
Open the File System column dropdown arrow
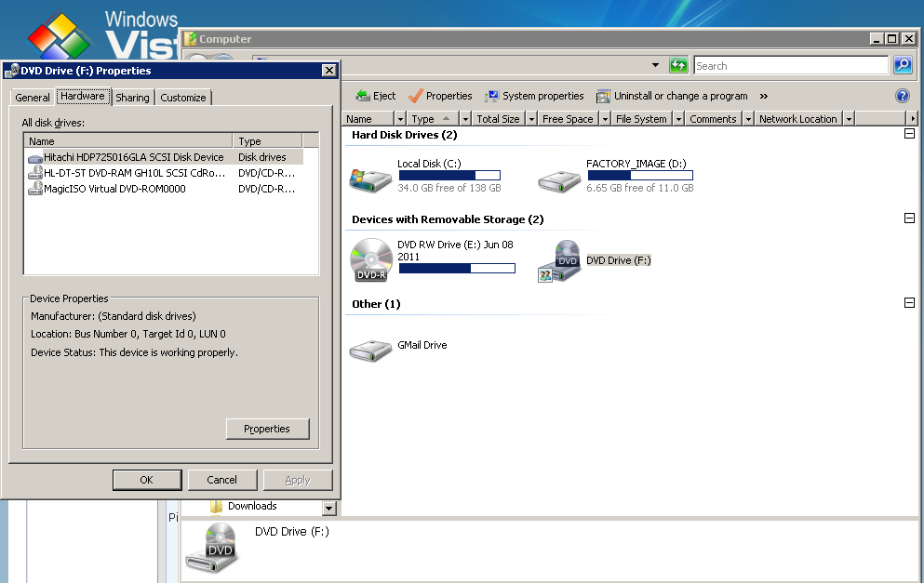(678, 119)
